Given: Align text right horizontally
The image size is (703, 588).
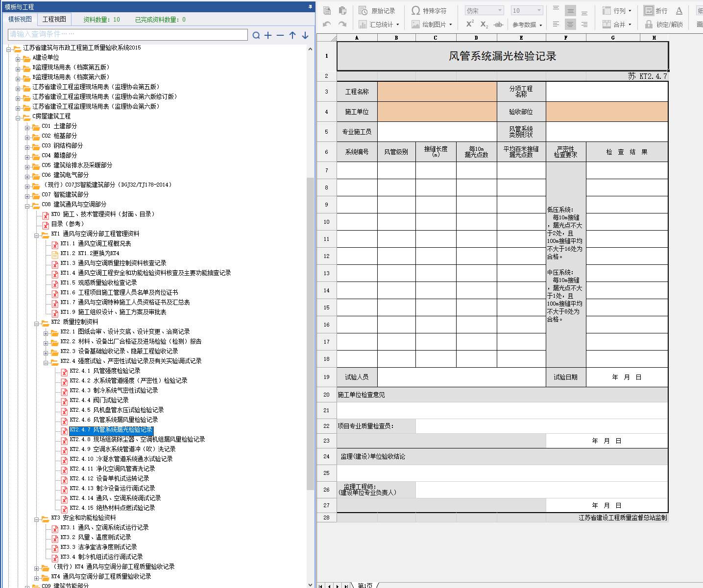Looking at the screenshot, I should 584,24.
